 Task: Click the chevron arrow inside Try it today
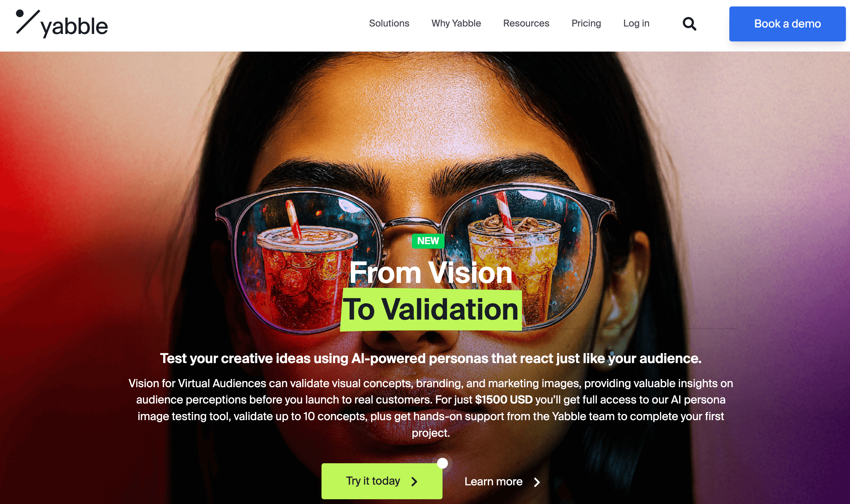[414, 481]
